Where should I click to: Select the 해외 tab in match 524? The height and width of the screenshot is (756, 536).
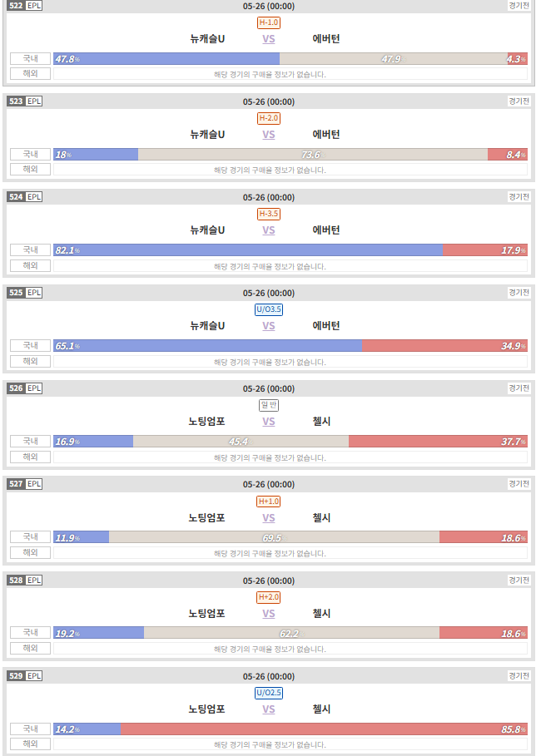pyautogui.click(x=31, y=265)
